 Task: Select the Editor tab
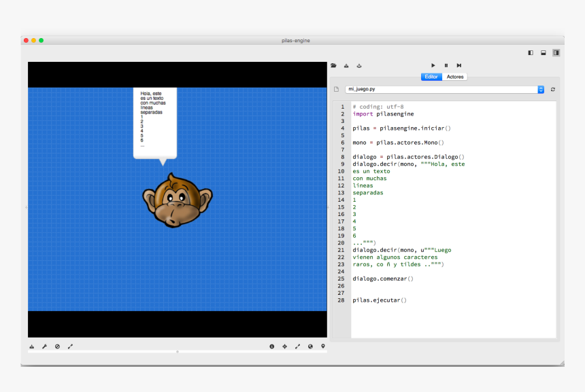tap(431, 77)
